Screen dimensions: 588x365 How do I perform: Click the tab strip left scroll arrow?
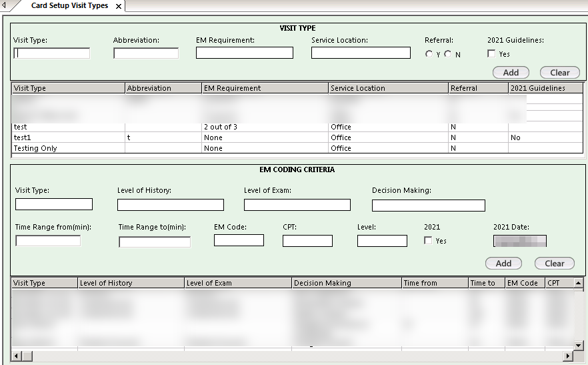[4, 5]
